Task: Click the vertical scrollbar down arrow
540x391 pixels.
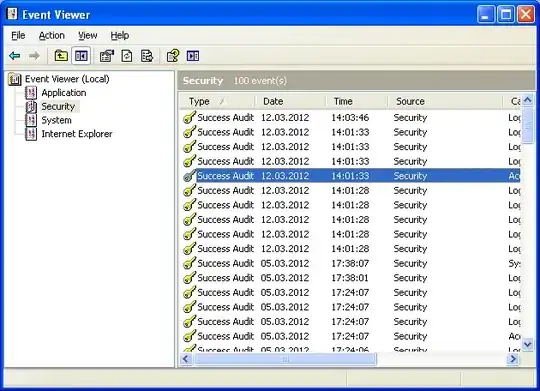Action: (x=528, y=344)
